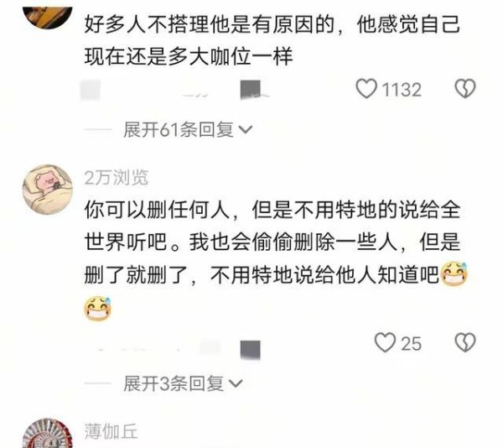Tap the blurred timestamp under first comment
This screenshot has width=503, height=448.
pyautogui.click(x=91, y=90)
